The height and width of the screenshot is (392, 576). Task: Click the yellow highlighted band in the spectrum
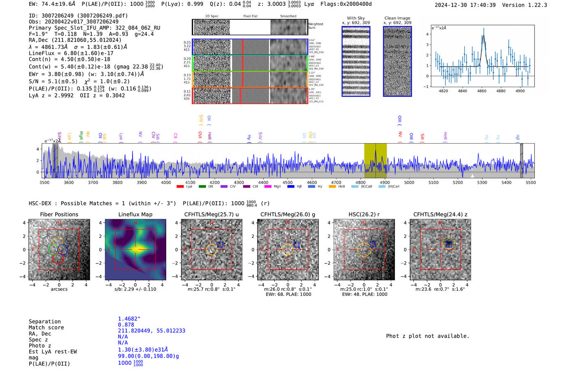375,160
